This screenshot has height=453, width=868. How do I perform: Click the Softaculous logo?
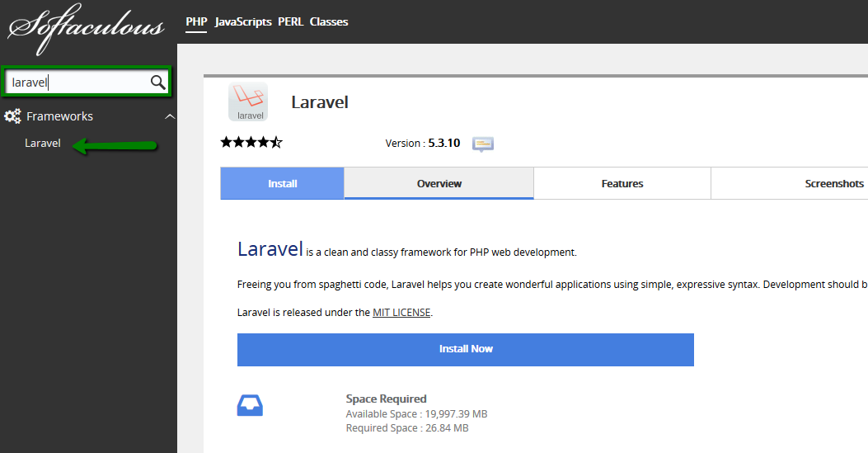(x=86, y=29)
